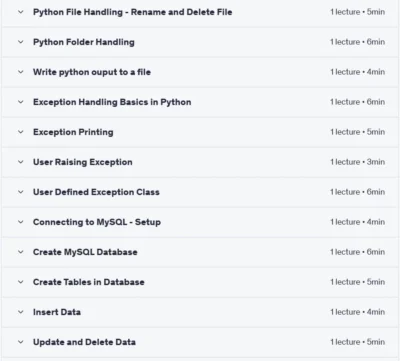Click the chevron beside User Raising Exception
Viewport: 400px width, 361px height.
coord(21,162)
